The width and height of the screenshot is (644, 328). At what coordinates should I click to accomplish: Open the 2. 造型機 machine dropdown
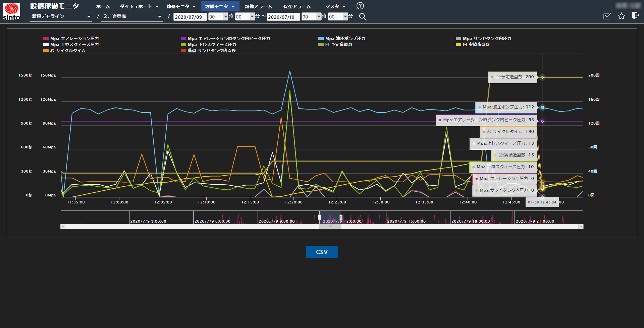[x=132, y=16]
